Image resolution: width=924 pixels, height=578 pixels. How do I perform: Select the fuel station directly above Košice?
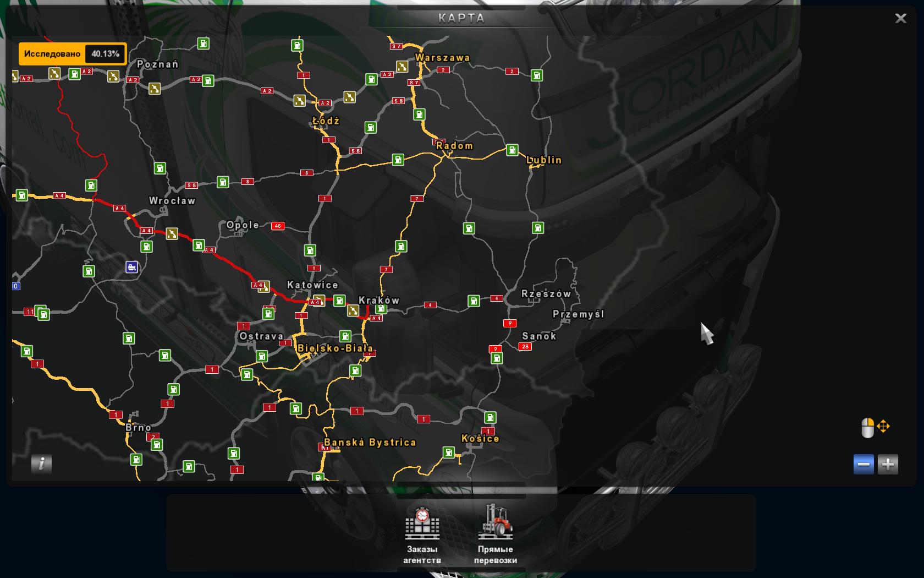point(490,418)
